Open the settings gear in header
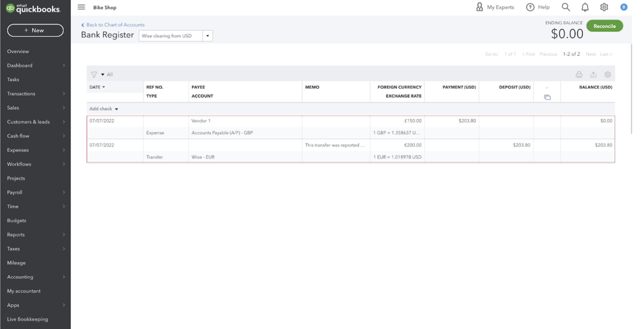644x329 pixels. 604,7
